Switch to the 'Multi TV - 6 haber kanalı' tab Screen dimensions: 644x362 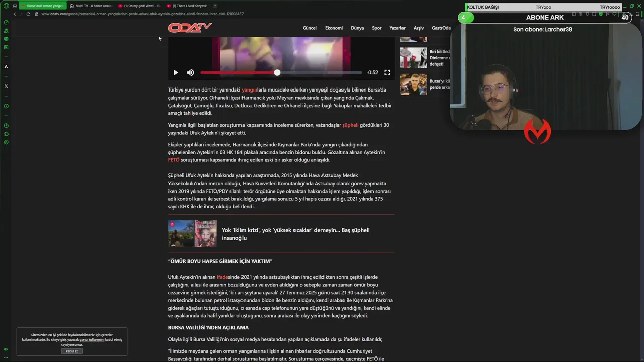pos(91,6)
